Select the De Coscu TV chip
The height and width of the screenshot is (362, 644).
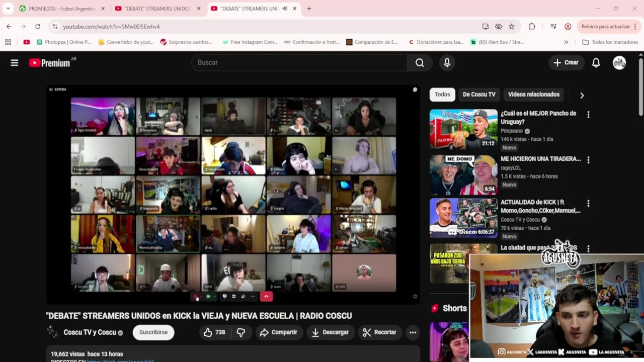click(x=479, y=95)
